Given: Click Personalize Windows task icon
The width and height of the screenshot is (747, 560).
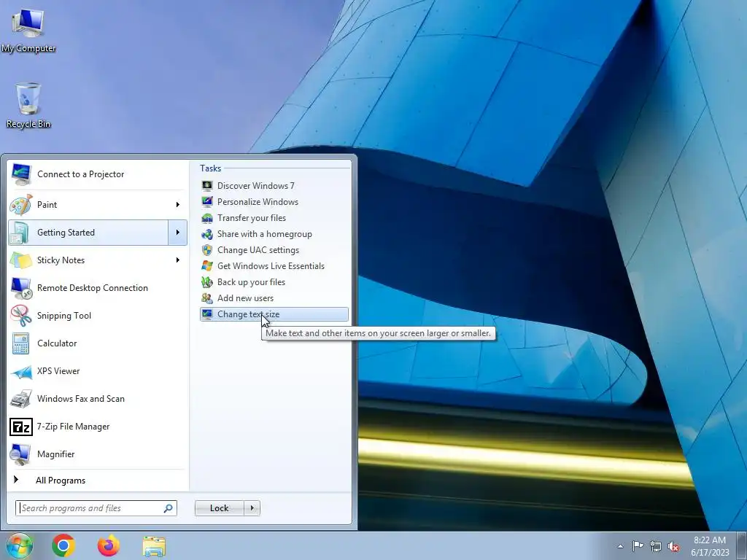Looking at the screenshot, I should pyautogui.click(x=206, y=202).
